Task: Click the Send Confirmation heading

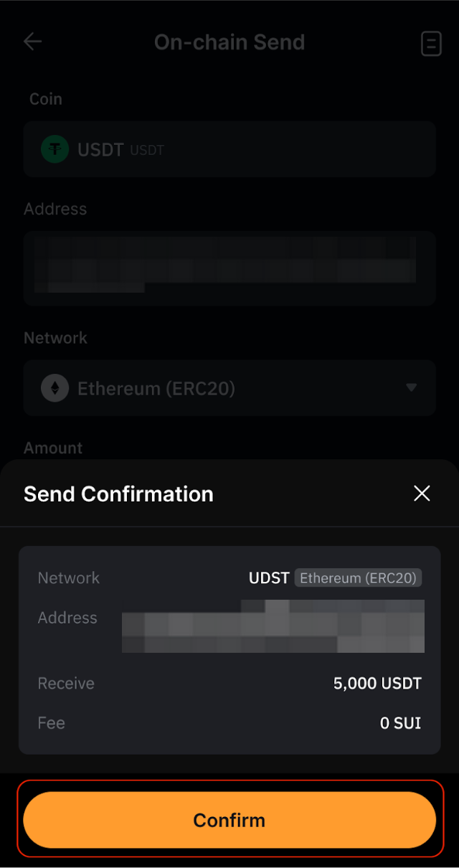Action: click(118, 494)
